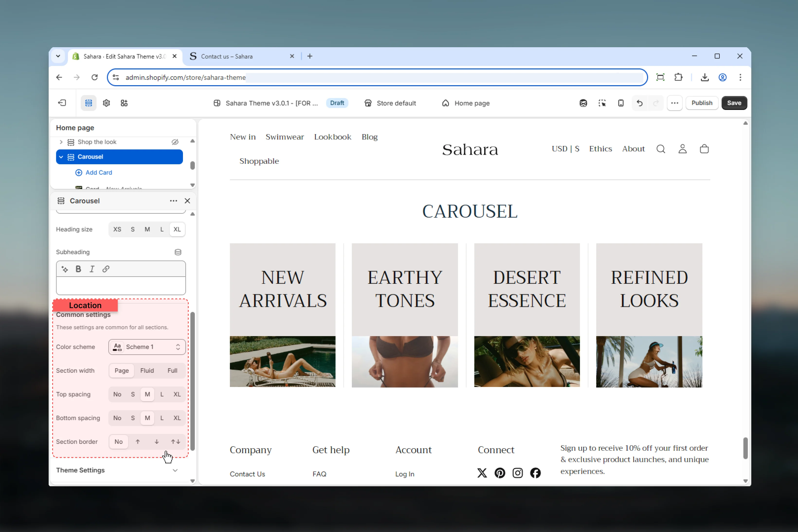Click inside the Subheading text field
The width and height of the screenshot is (798, 532).
(121, 286)
